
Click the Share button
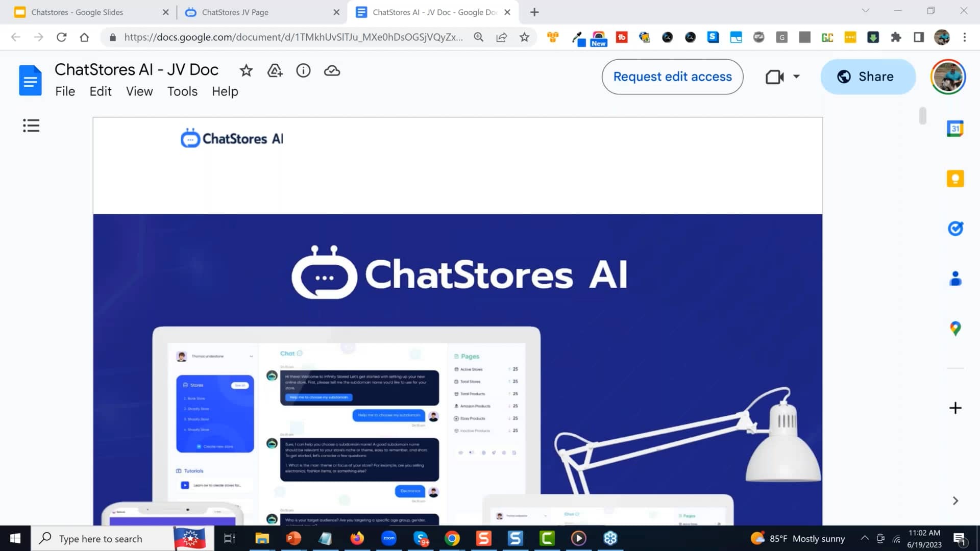(868, 77)
